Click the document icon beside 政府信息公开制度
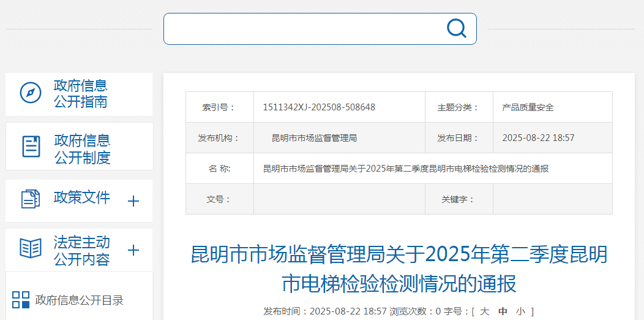This screenshot has height=320, width=644. click(x=31, y=147)
